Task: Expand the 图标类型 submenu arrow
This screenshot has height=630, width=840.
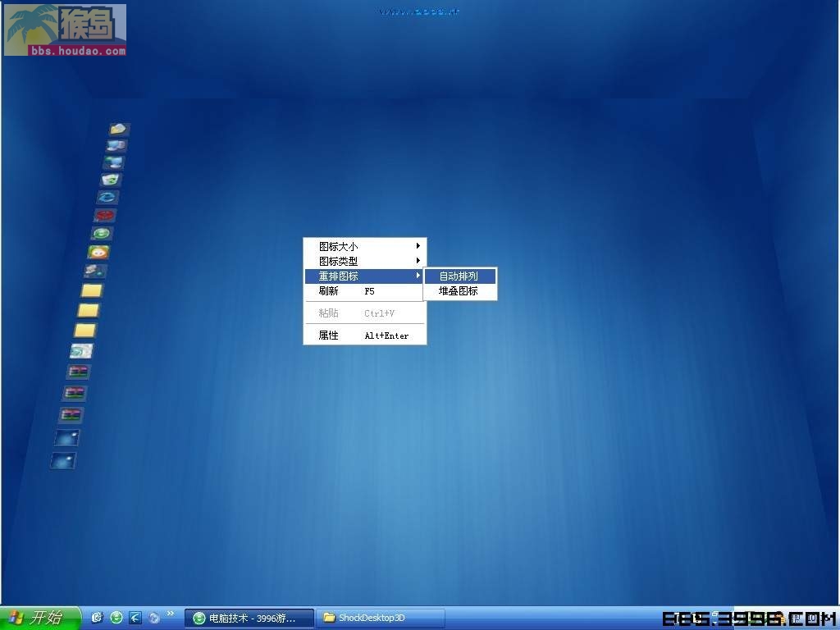Action: click(x=418, y=261)
